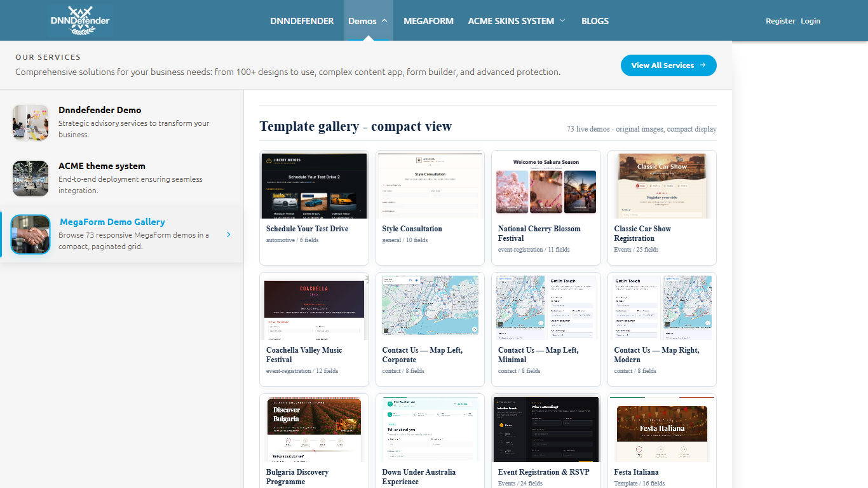The width and height of the screenshot is (868, 488).
Task: Click the 'automotive / 6 fields' label
Action: click(x=292, y=240)
